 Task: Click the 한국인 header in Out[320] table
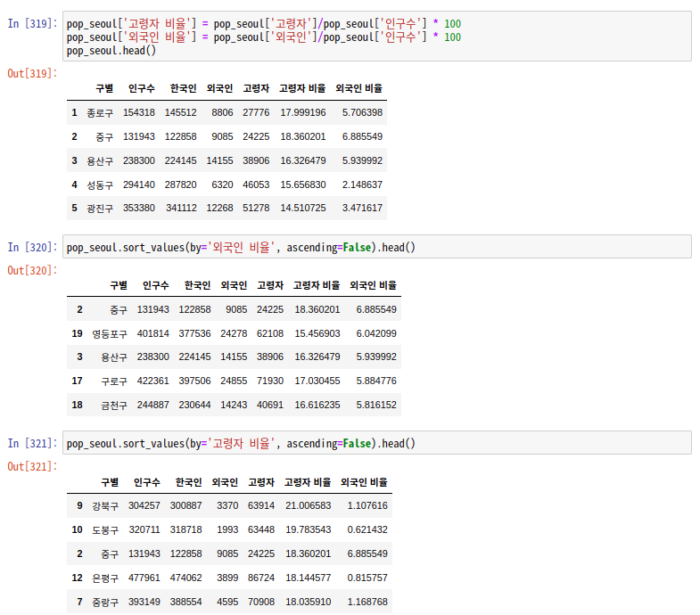(x=197, y=285)
